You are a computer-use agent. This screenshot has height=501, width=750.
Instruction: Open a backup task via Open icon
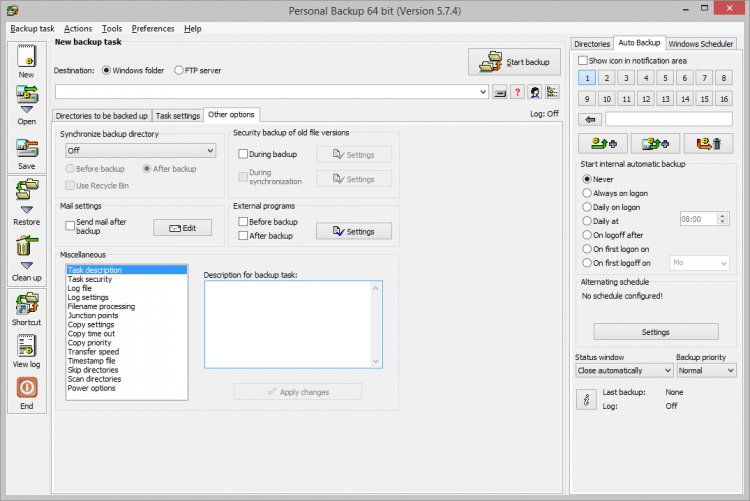pyautogui.click(x=27, y=94)
